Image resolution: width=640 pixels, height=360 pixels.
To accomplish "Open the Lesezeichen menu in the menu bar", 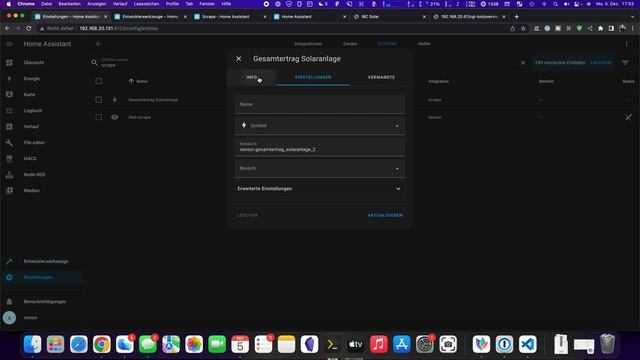I will coord(146,4).
